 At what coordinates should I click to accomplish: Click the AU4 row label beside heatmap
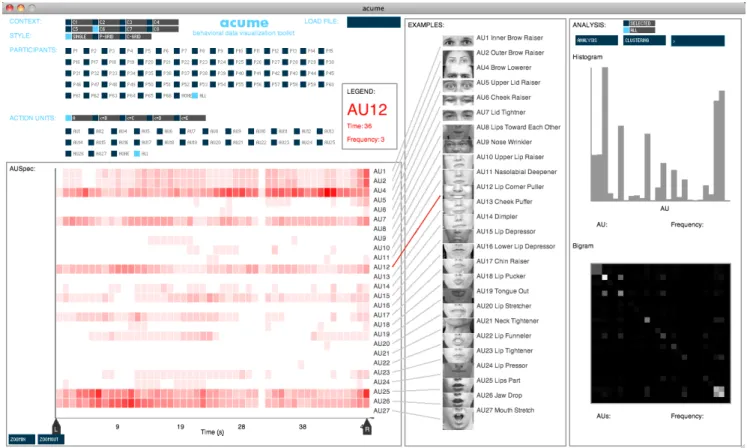[x=379, y=190]
